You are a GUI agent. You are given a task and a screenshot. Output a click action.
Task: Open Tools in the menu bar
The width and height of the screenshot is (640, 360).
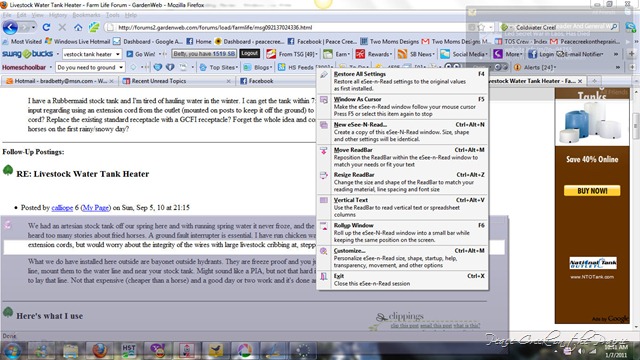click(x=113, y=15)
